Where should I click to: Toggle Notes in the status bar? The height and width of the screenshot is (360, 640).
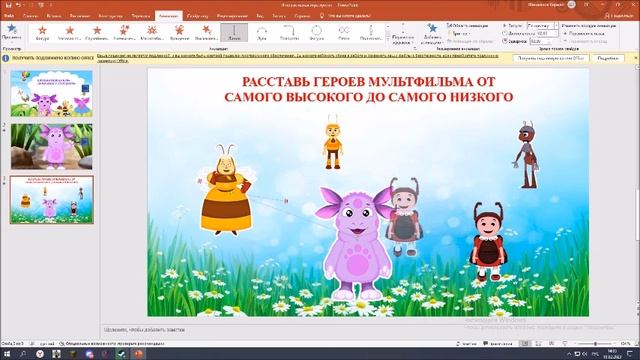(x=467, y=344)
